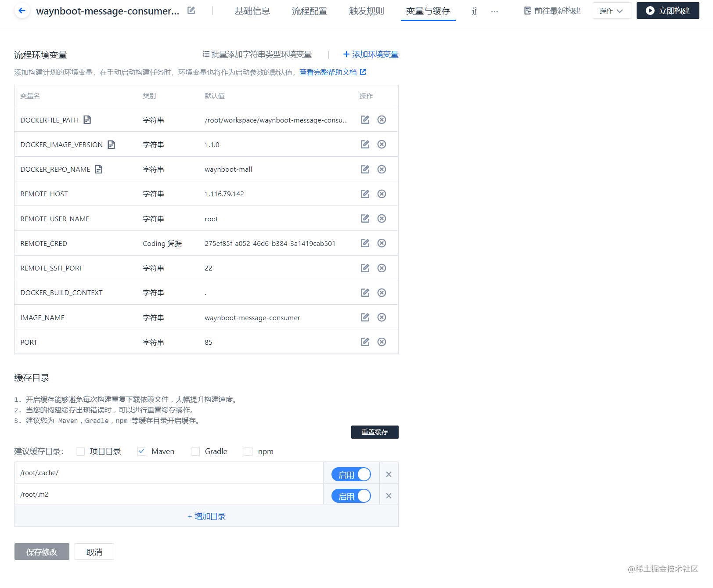
Task: Disable the 启用 toggle for /root/.cache
Action: [351, 474]
